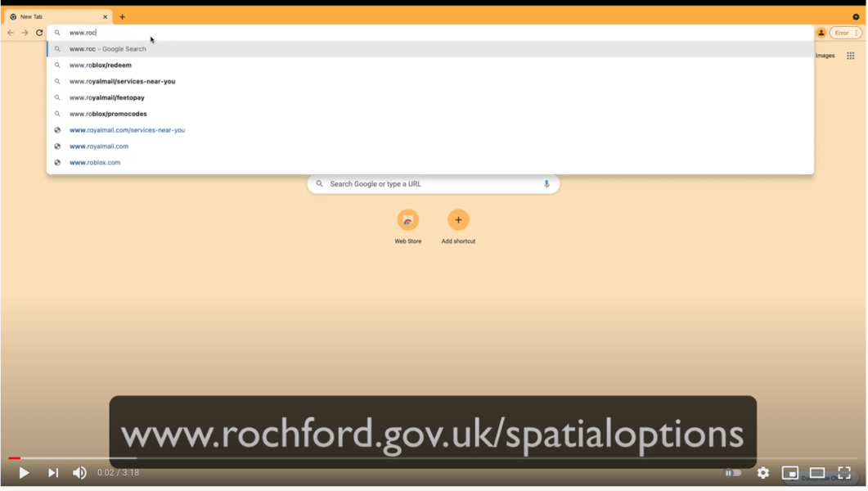Enable miniplayer mode

click(790, 473)
